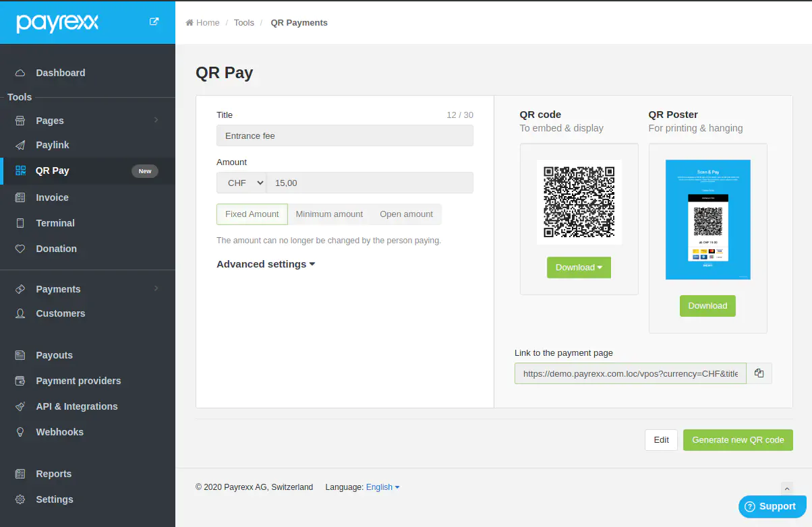
Task: Click the external link icon beside Payrexx logo
Action: click(154, 22)
